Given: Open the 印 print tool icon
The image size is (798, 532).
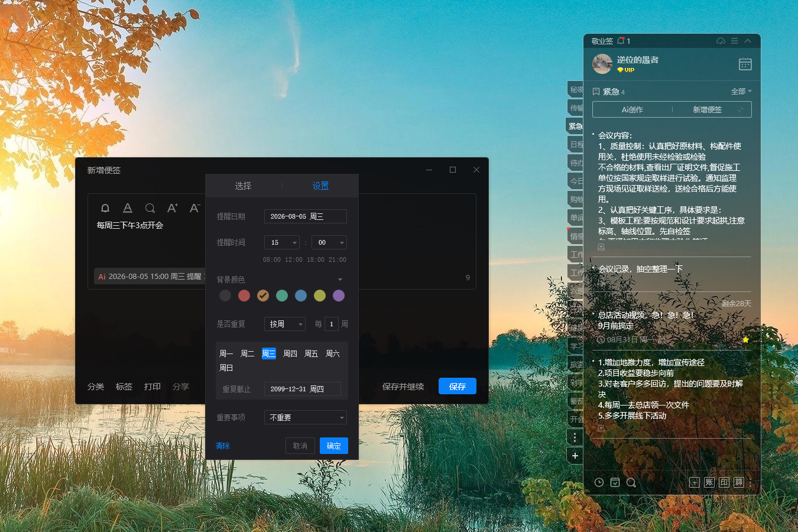Looking at the screenshot, I should point(724,482).
